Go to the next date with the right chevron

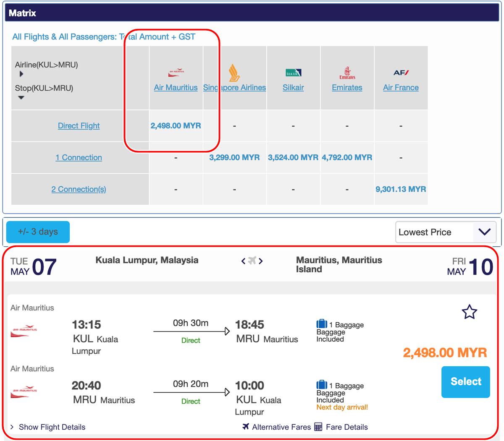click(261, 261)
